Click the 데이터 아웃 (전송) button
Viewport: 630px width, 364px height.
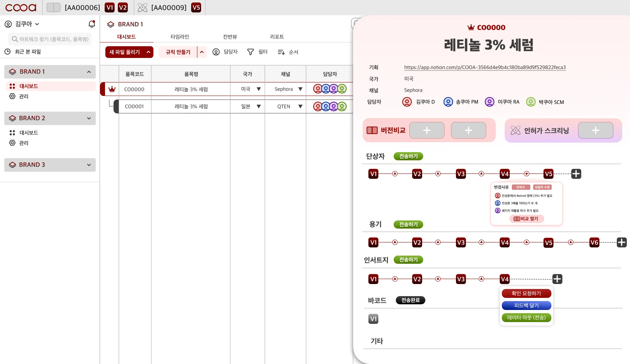526,317
